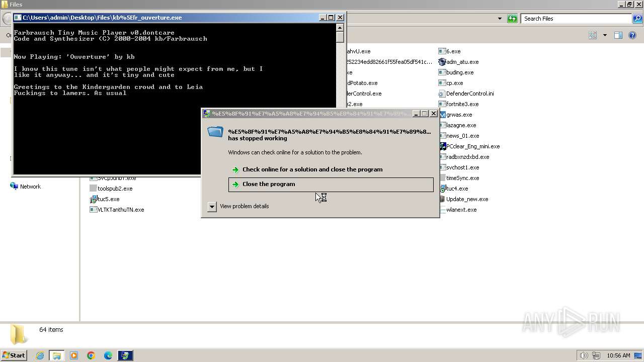Image resolution: width=644 pixels, height=362 pixels.
Task: Open Internet Explorer from the taskbar
Action: [x=40, y=355]
